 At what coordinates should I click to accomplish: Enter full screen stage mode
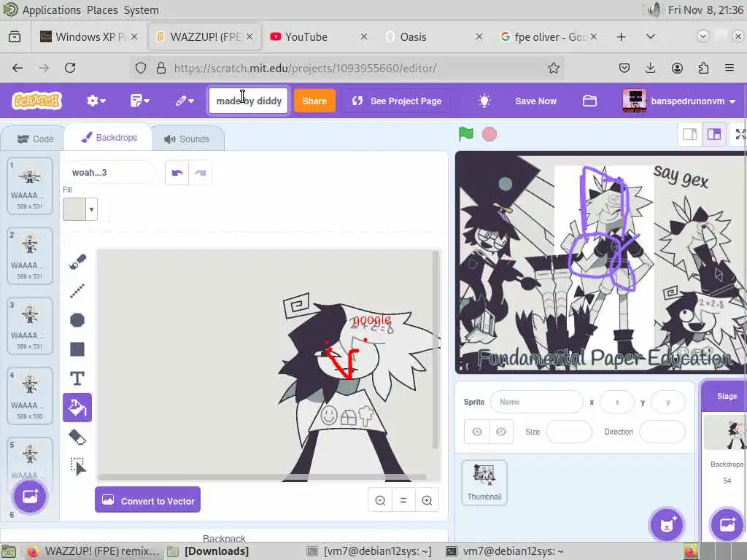740,135
